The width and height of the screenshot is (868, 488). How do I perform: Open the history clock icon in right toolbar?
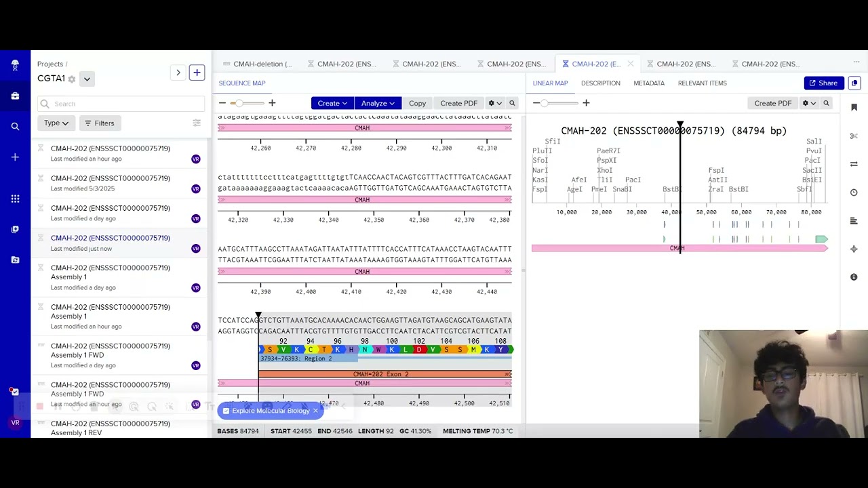click(x=854, y=192)
